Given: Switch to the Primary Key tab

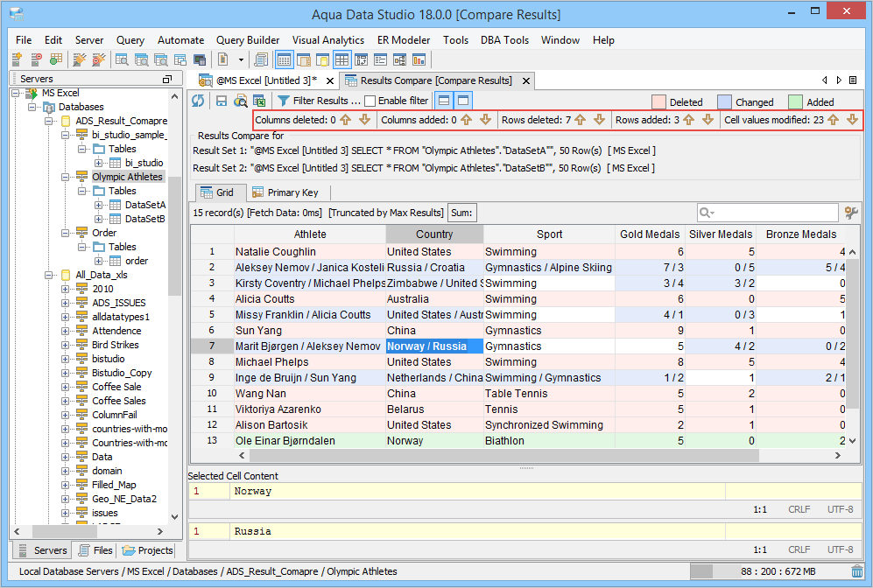Looking at the screenshot, I should click(x=286, y=192).
